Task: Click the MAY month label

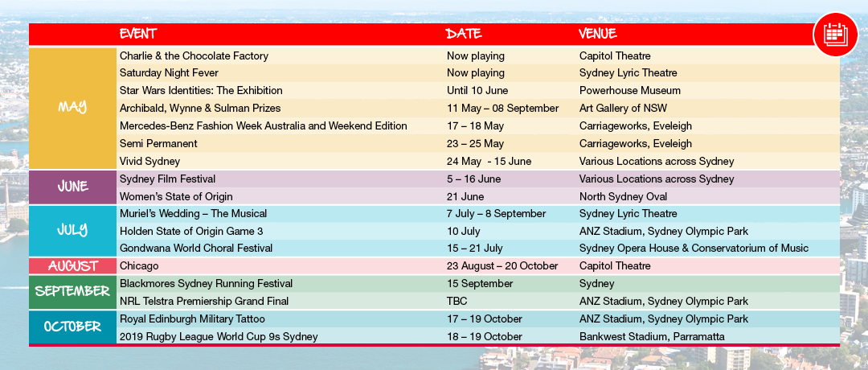Action: (x=72, y=107)
